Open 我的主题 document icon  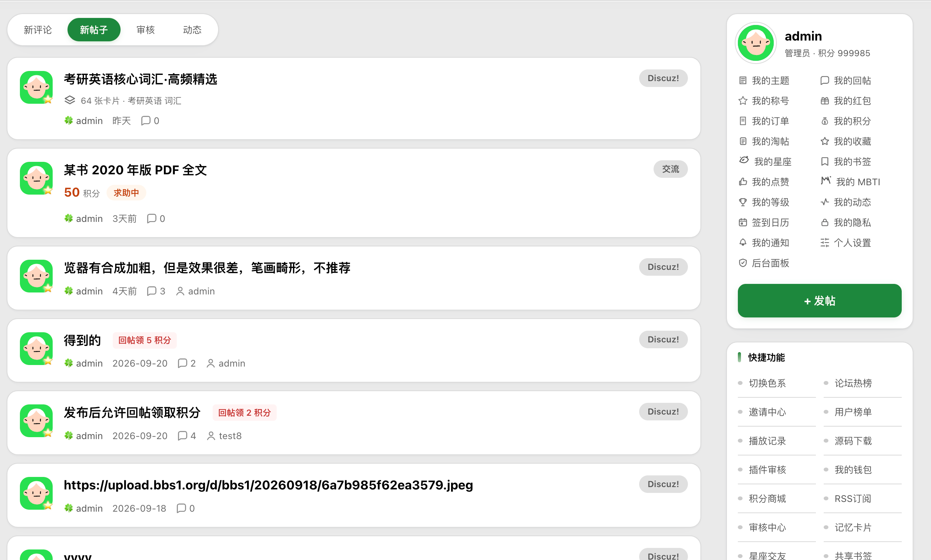(743, 81)
